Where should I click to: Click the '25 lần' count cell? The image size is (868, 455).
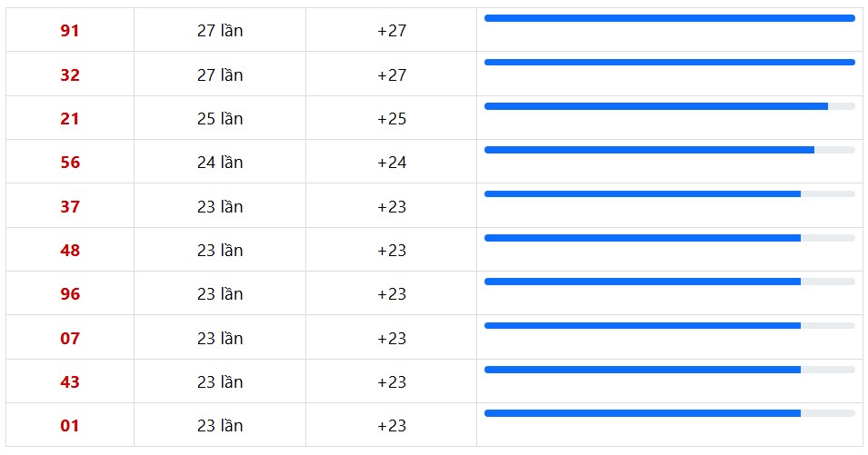[220, 118]
